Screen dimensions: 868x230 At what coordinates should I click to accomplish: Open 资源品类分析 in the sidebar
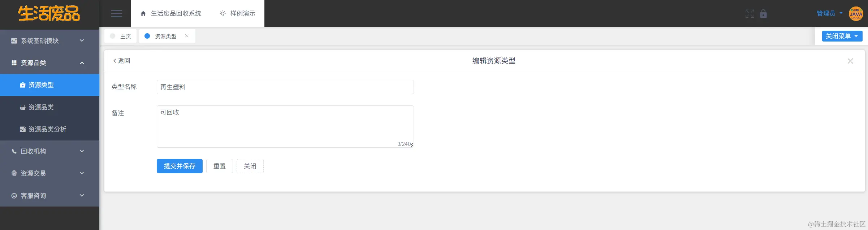[x=49, y=129]
